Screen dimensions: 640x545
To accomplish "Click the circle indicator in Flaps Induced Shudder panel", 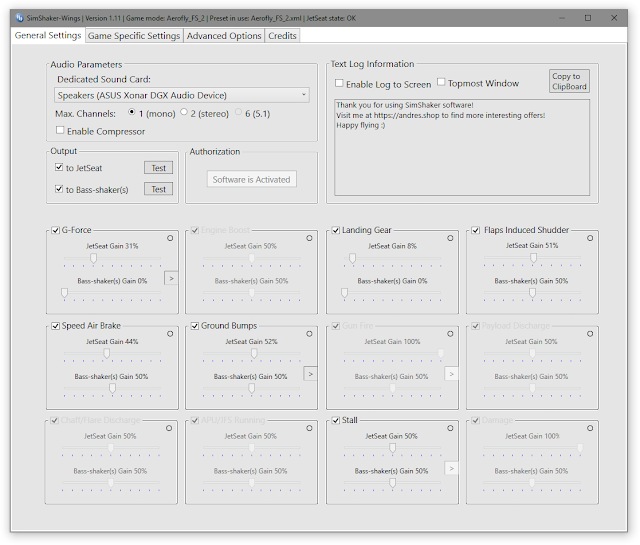I will [590, 238].
